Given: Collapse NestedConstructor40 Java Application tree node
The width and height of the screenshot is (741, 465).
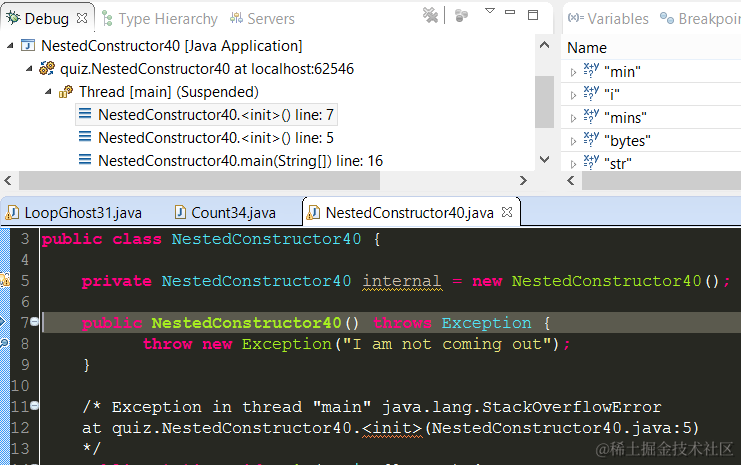Looking at the screenshot, I should 10,45.
